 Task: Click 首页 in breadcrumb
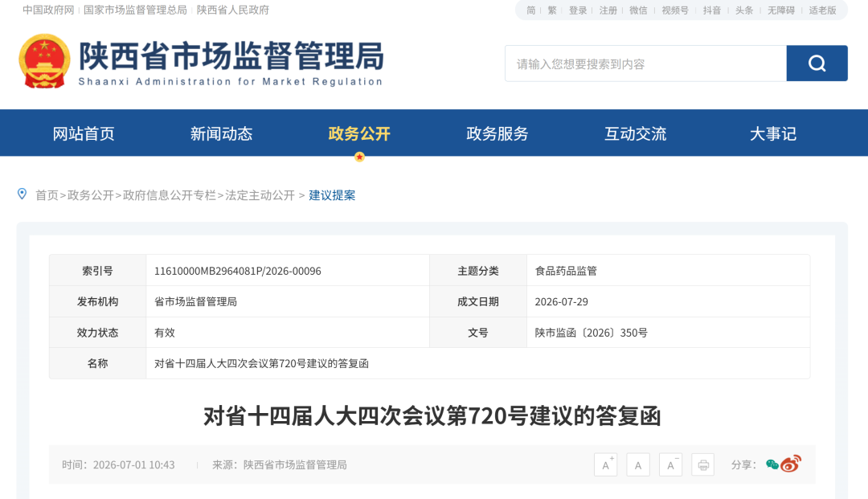47,194
